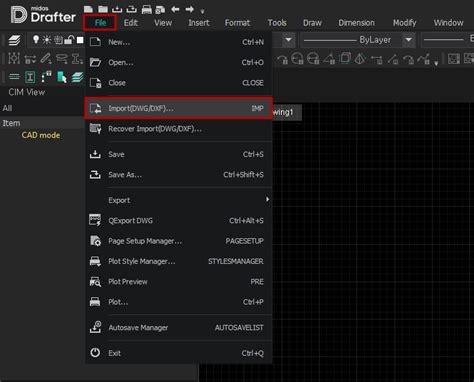Open the Edit menu

[x=131, y=23]
